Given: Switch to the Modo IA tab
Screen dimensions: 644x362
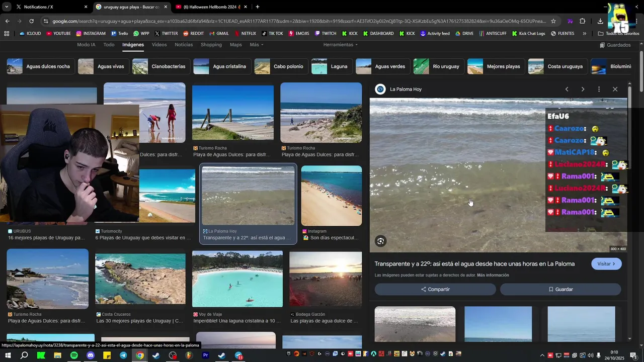Looking at the screenshot, I should click(x=86, y=45).
